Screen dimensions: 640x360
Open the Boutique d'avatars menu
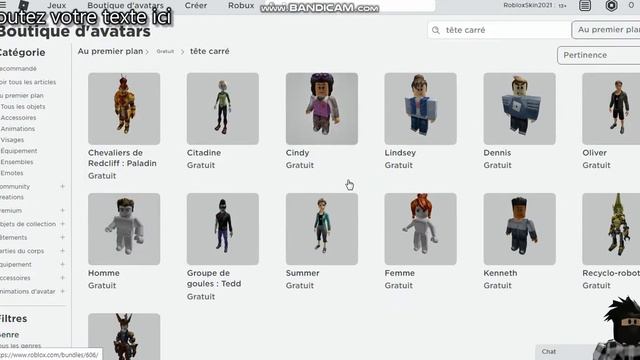pos(125,5)
